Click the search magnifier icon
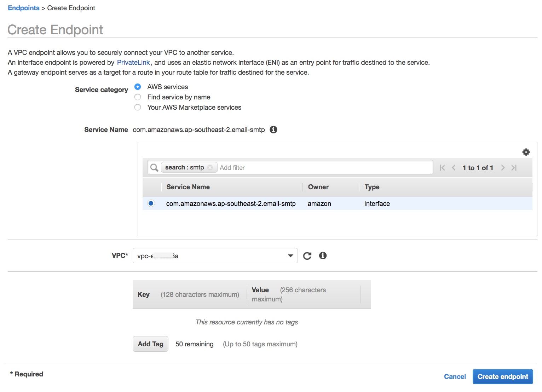This screenshot has width=542, height=392. pyautogui.click(x=154, y=167)
